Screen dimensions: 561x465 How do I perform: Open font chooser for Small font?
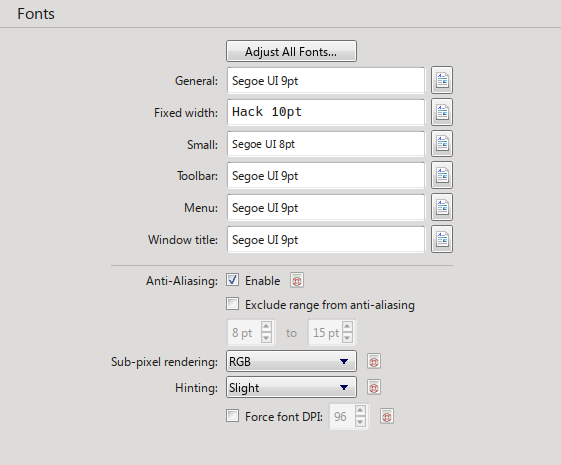[x=442, y=144]
